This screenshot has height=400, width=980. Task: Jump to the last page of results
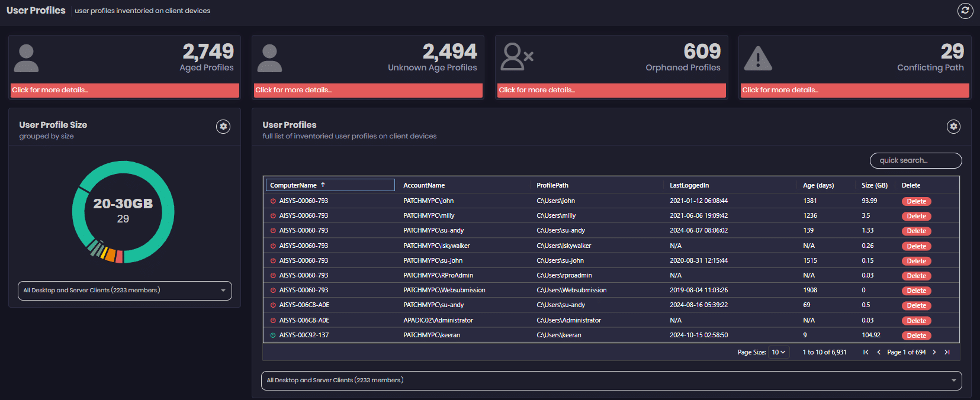coord(947,352)
